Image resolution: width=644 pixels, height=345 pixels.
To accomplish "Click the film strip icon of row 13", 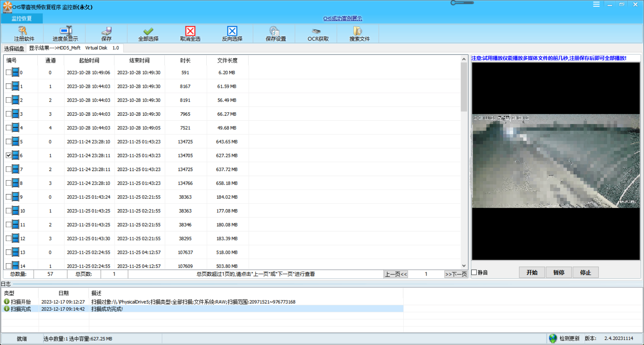I will [15, 252].
